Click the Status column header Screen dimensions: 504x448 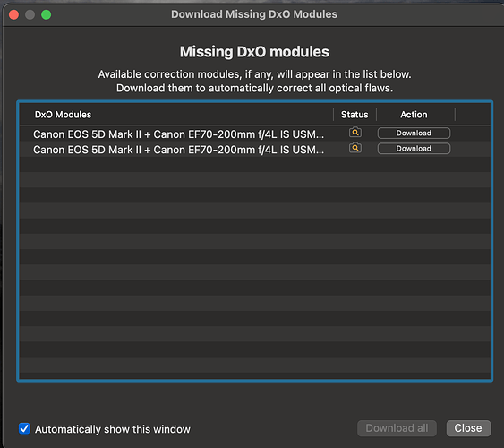click(355, 115)
